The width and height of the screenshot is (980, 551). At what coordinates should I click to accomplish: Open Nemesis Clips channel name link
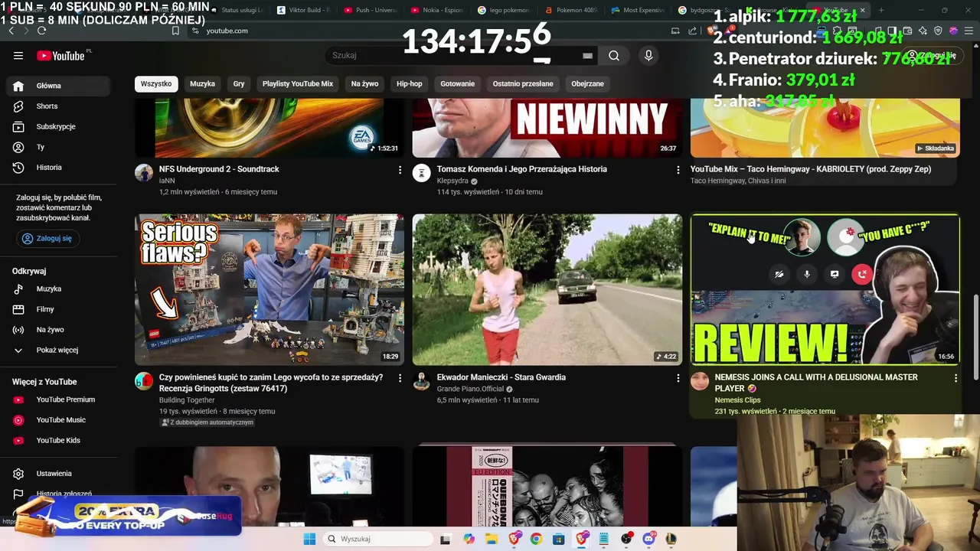[737, 400]
